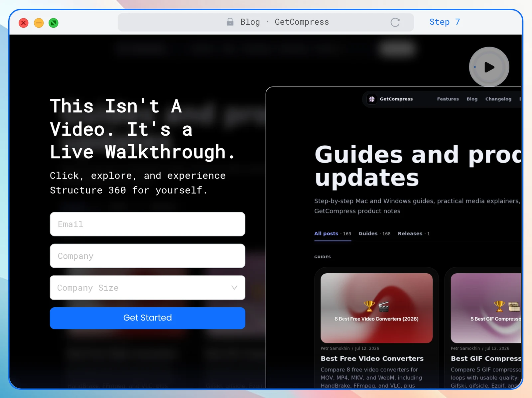Click the GUIDES section heading

pos(323,257)
